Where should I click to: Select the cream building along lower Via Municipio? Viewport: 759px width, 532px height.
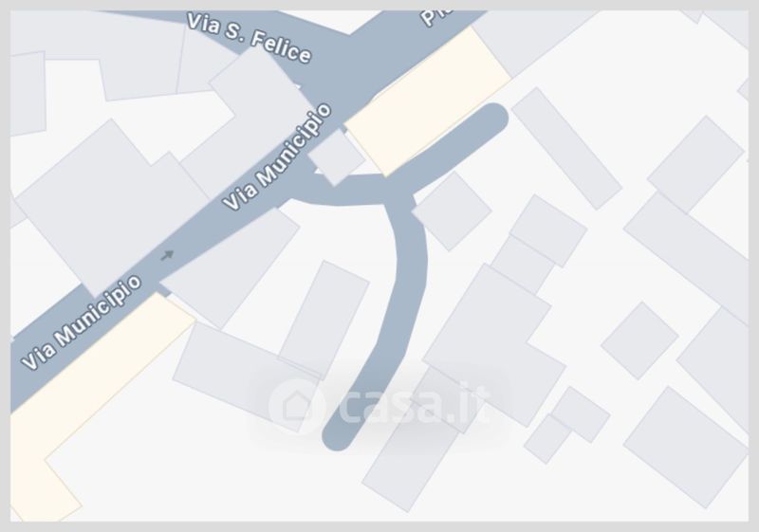pos(92,407)
